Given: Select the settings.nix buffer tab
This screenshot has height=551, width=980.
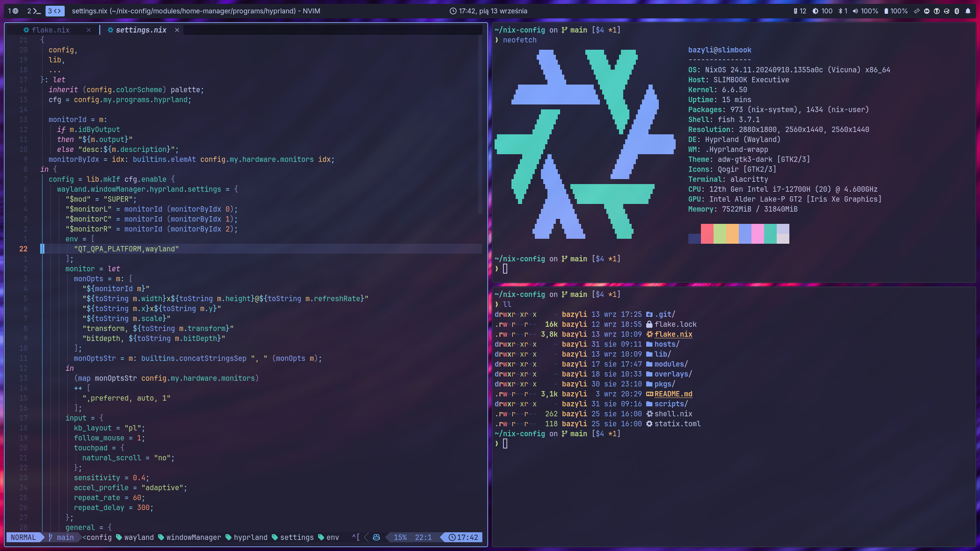Looking at the screenshot, I should [141, 30].
